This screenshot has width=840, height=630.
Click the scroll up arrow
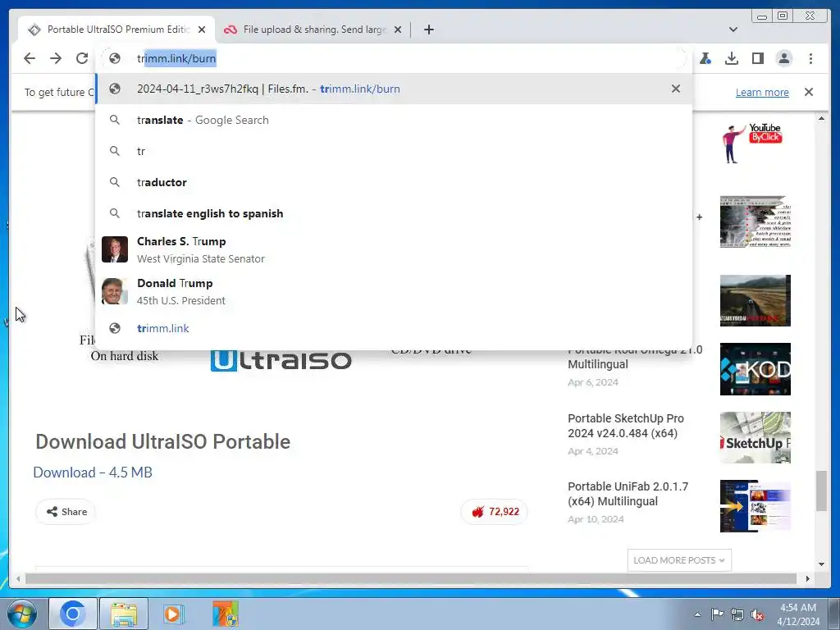pos(821,118)
